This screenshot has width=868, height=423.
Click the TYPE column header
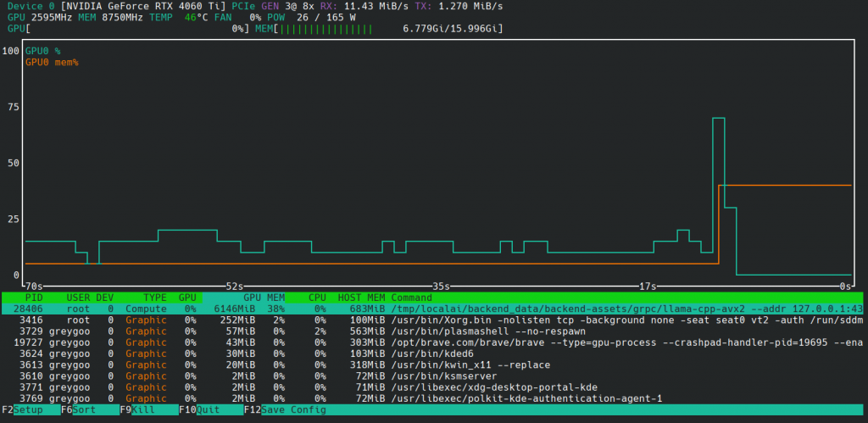[x=154, y=298]
